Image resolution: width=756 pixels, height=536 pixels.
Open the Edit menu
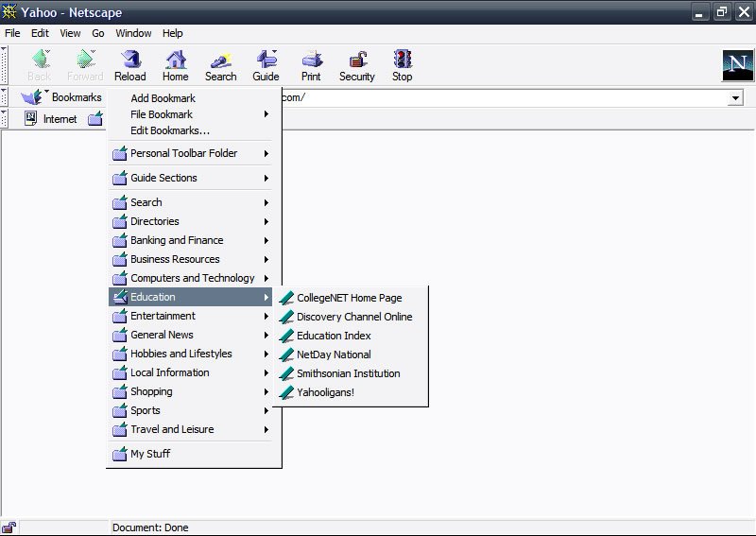pos(40,33)
